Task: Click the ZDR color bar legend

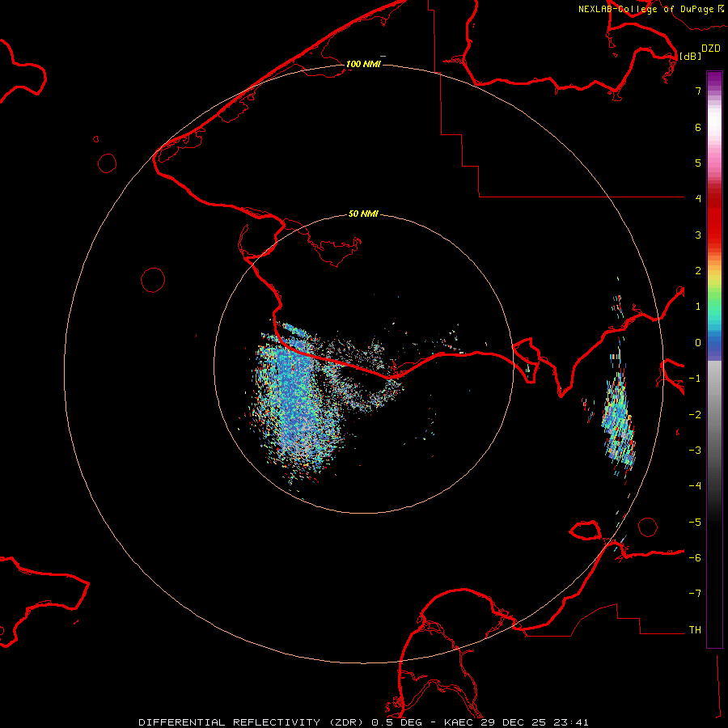Action: (x=714, y=359)
